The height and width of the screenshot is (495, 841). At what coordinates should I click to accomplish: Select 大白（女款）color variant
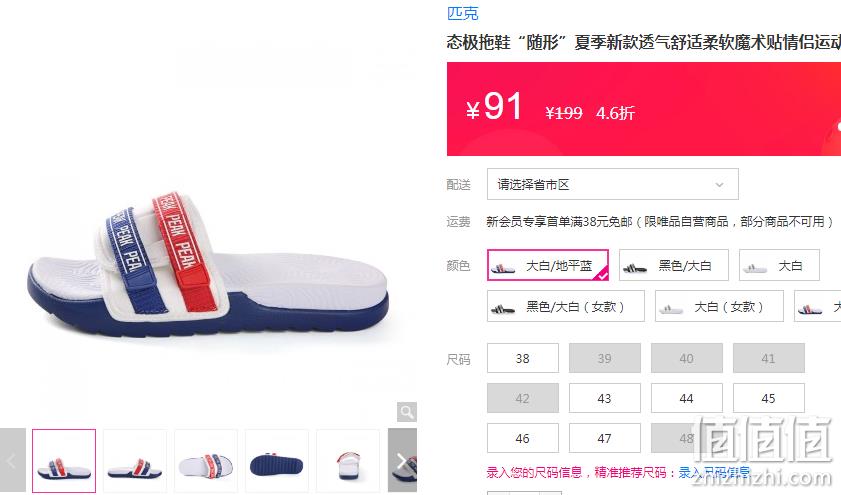point(719,306)
